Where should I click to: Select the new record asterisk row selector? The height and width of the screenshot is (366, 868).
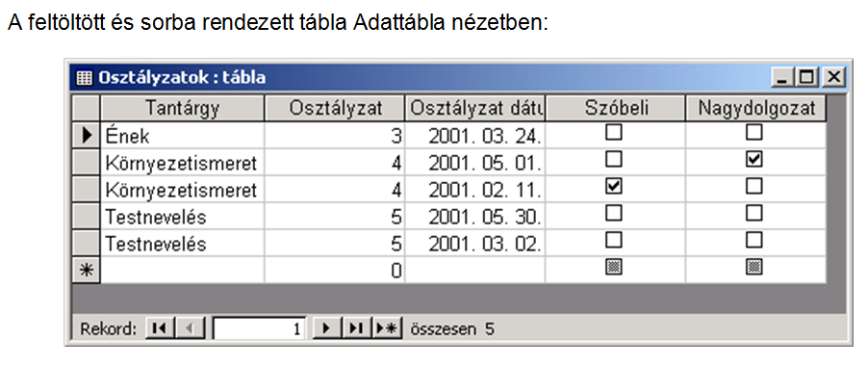[86, 271]
